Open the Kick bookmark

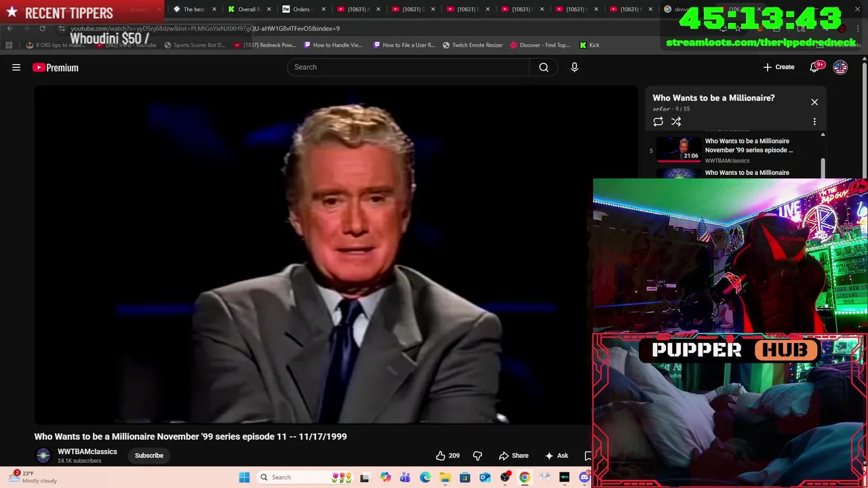(x=590, y=45)
